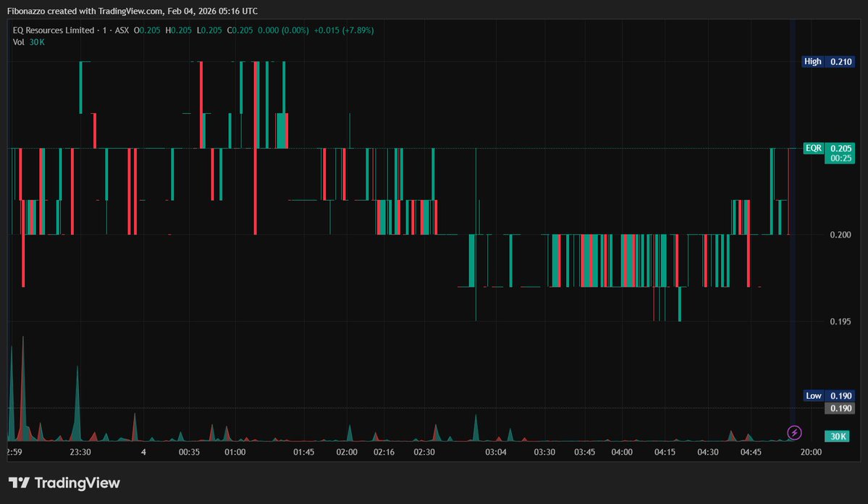
Task: Click the 20:00 time axis label
Action: pos(810,452)
